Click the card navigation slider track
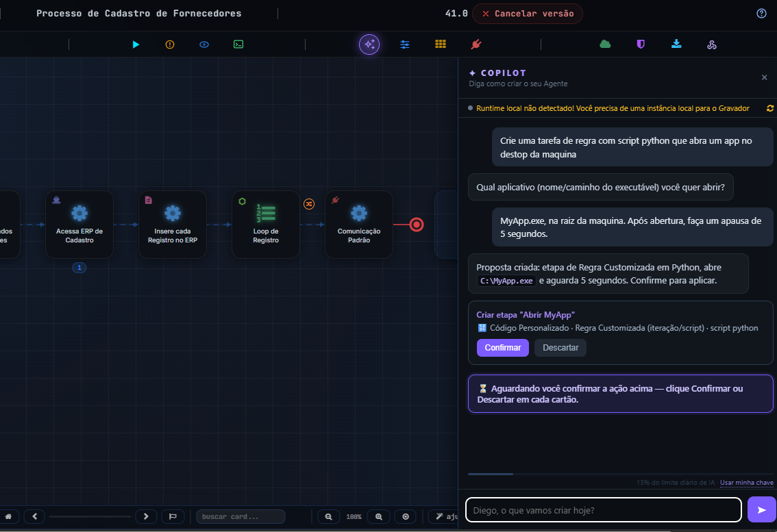This screenshot has height=532, width=777. [x=90, y=516]
